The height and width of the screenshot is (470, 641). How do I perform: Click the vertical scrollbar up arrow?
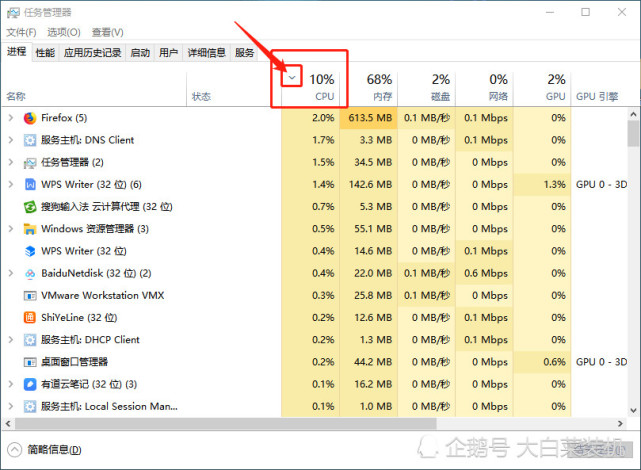[633, 114]
